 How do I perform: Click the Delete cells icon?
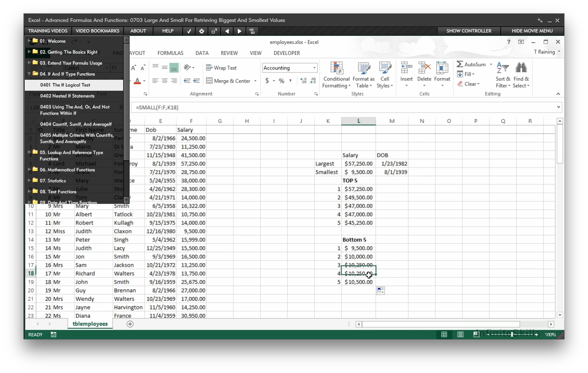coord(424,68)
